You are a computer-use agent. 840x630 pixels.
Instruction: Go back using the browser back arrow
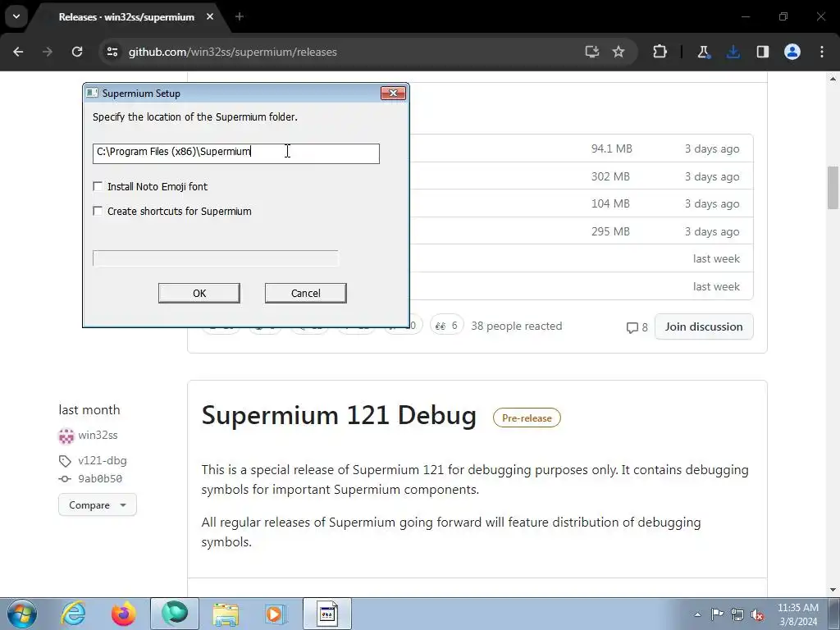[18, 52]
